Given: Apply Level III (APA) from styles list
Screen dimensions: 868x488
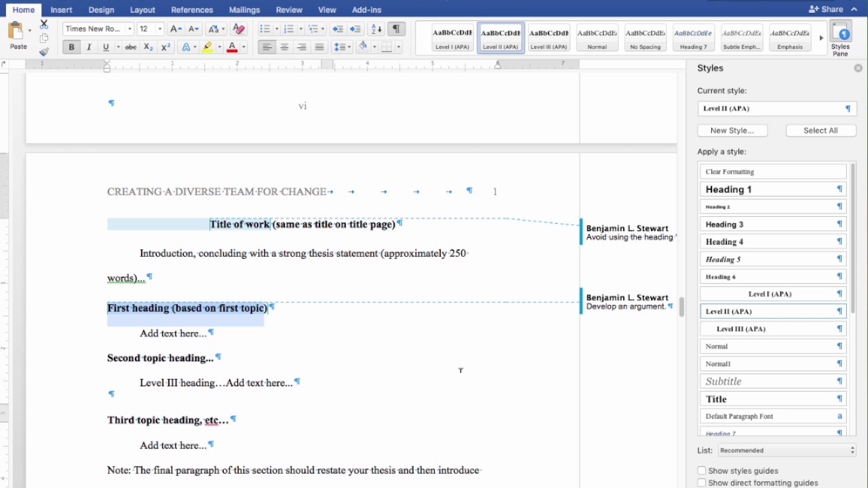Looking at the screenshot, I should (773, 329).
